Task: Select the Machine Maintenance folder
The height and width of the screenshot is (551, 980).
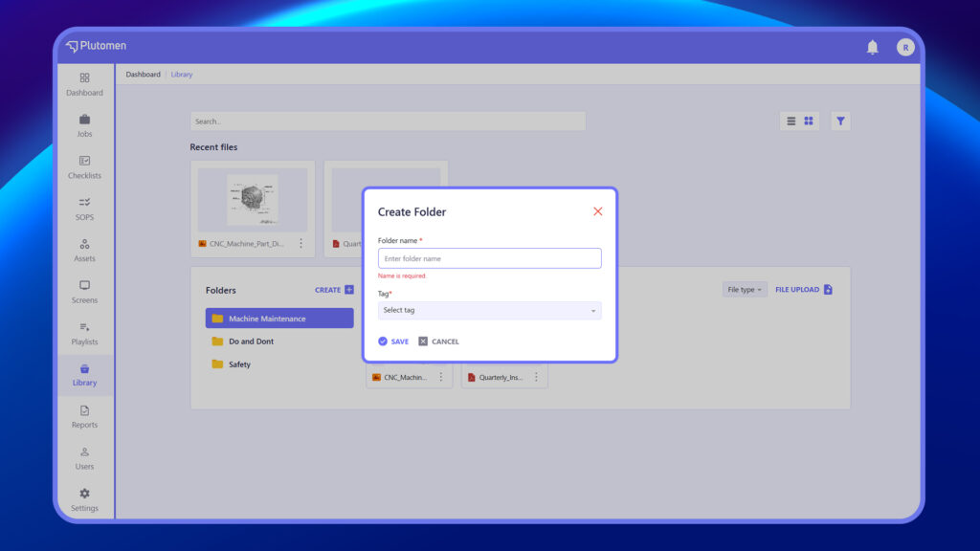Action: point(279,319)
